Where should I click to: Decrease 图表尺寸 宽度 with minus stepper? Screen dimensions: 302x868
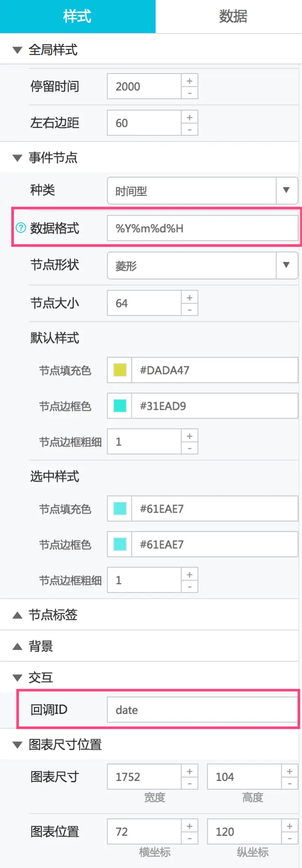coord(189,783)
